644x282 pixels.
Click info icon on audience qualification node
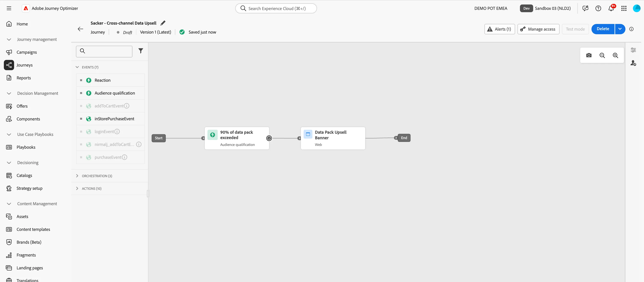tap(269, 138)
